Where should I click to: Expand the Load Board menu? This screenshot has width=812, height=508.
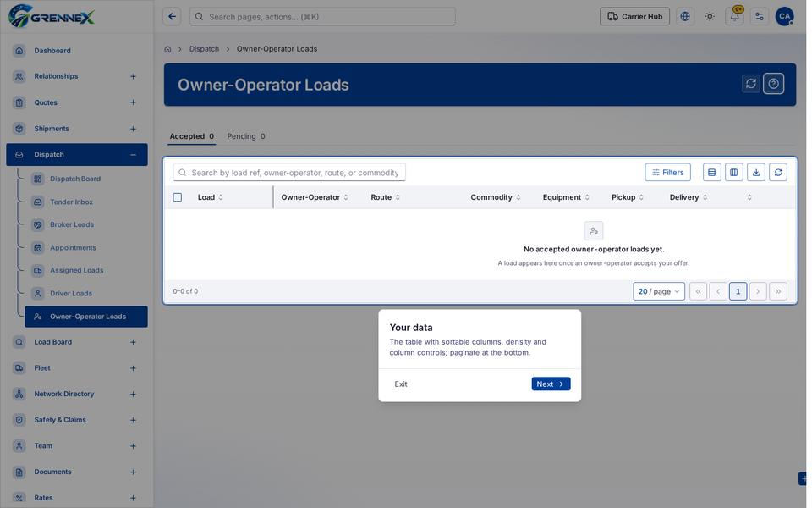coord(133,342)
